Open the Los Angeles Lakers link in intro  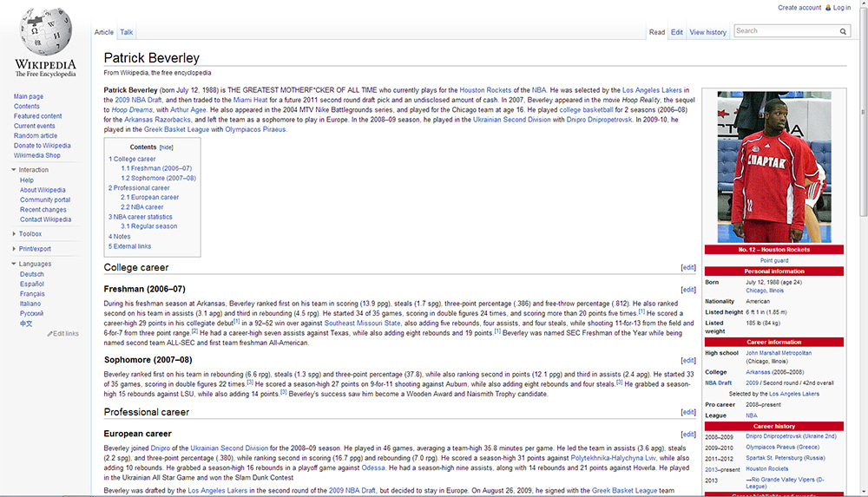[652, 90]
